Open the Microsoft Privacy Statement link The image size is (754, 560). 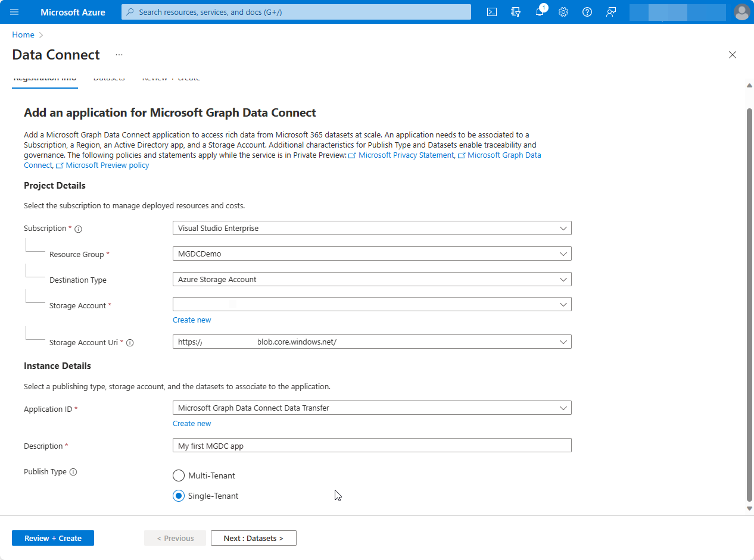pos(406,155)
